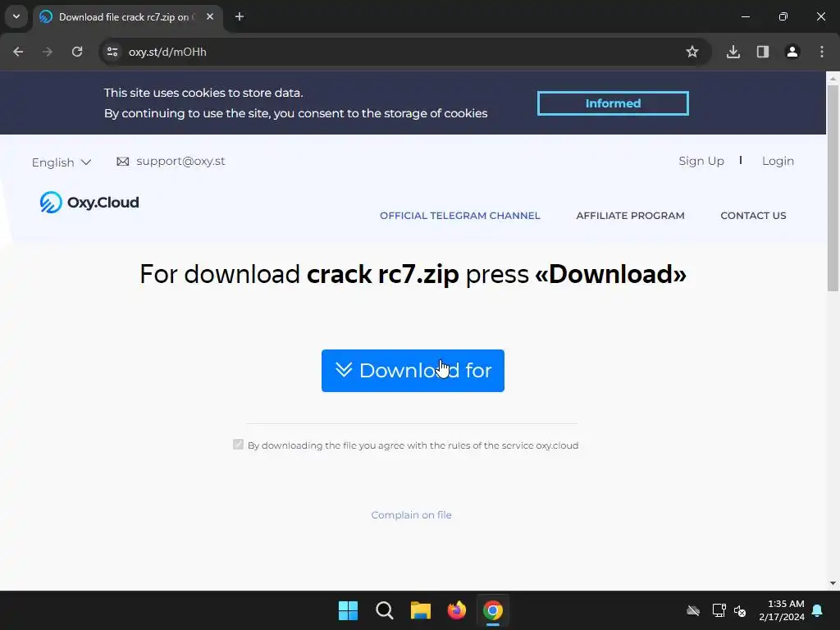840x630 pixels.
Task: Open site information icon in address bar
Action: pyautogui.click(x=112, y=52)
